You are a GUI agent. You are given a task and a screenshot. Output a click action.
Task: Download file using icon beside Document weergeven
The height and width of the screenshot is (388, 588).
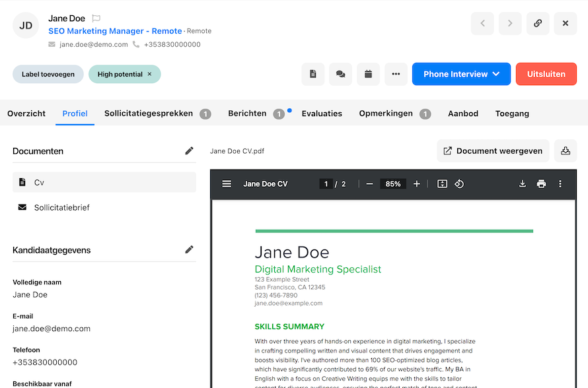566,151
